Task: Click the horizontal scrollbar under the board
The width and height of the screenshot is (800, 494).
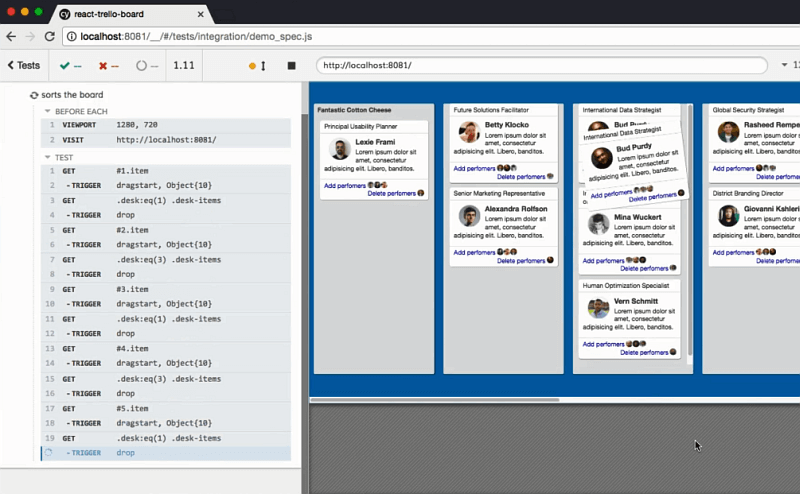Action: tap(435, 400)
